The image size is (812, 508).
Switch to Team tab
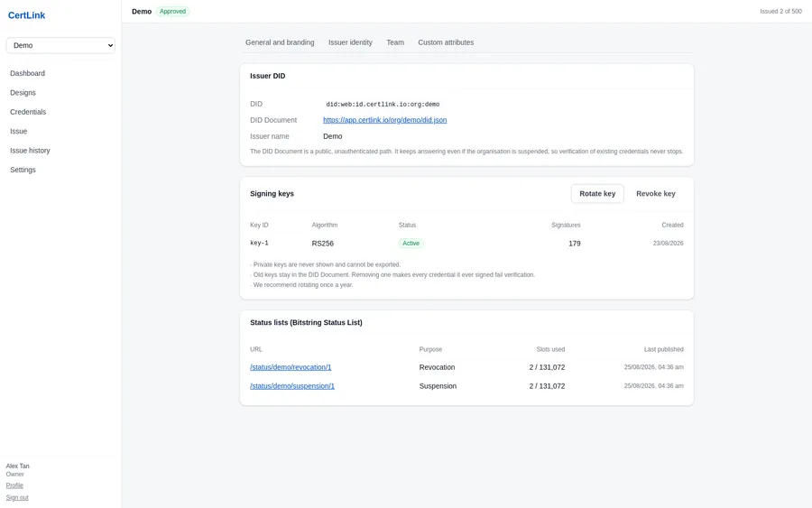395,42
